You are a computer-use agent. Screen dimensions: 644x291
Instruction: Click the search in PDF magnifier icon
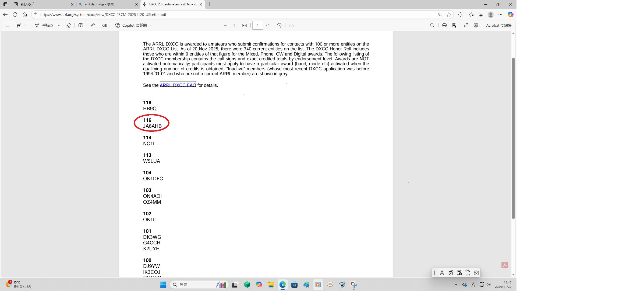pos(432,25)
